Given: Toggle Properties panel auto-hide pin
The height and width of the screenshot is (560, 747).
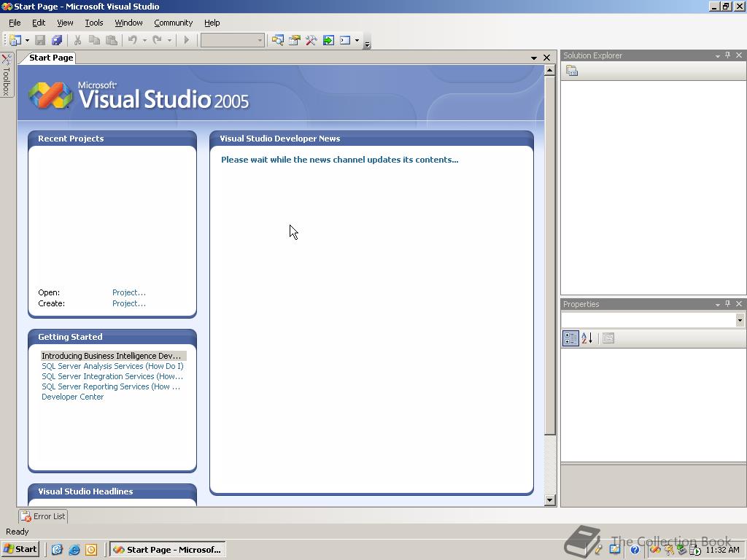Looking at the screenshot, I should point(728,304).
